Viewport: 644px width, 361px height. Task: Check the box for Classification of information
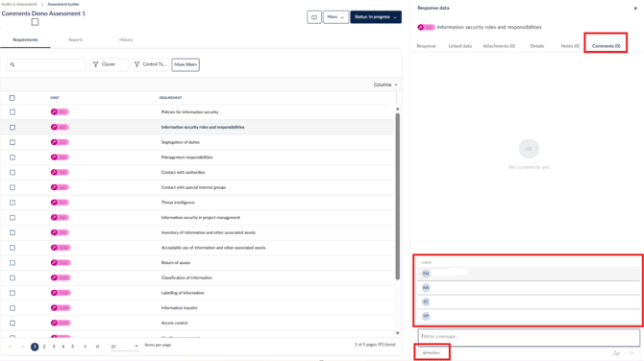[12, 277]
